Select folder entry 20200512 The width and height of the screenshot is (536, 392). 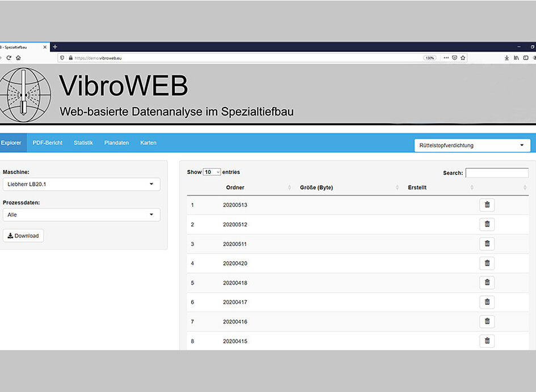point(235,224)
